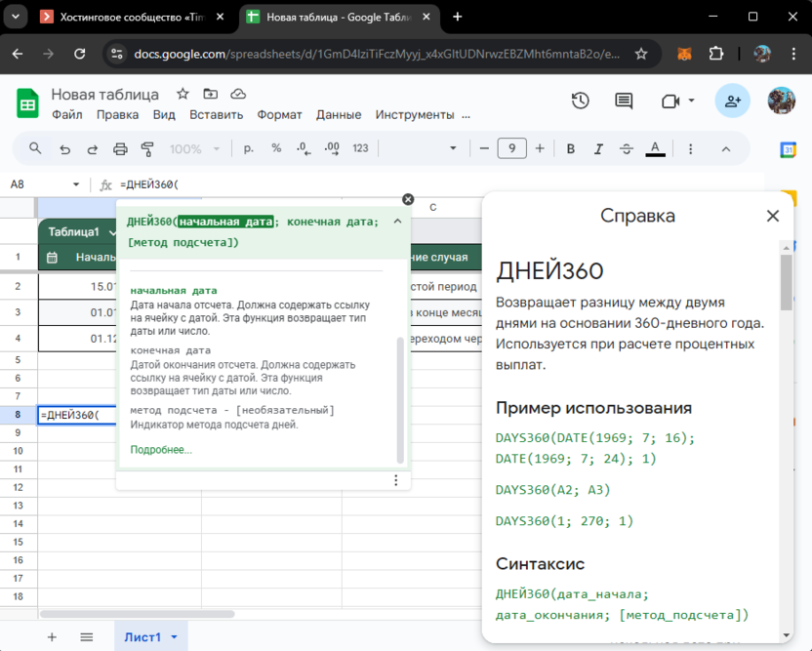The width and height of the screenshot is (812, 651).
Task: Open Таблица1 table dropdown
Action: click(112, 232)
